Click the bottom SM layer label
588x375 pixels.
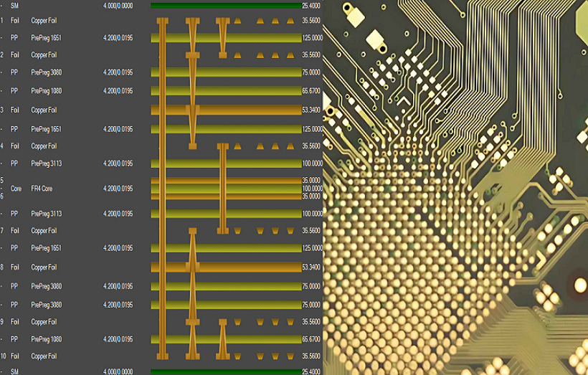14,371
